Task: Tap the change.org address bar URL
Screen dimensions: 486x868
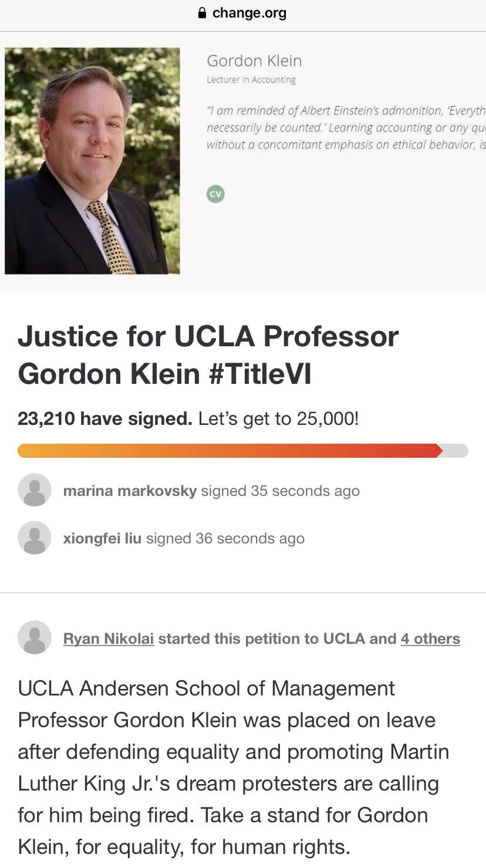Action: [249, 13]
